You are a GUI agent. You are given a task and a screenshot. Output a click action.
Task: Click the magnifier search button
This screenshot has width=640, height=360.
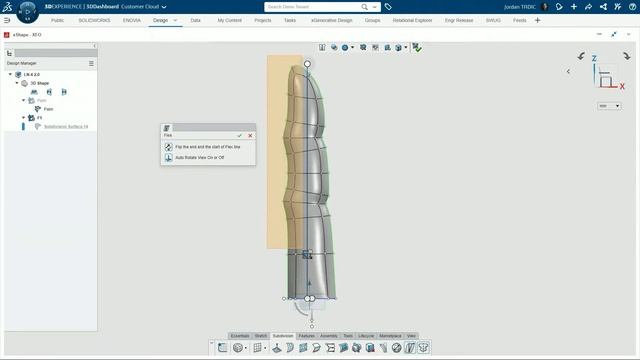(364, 7)
